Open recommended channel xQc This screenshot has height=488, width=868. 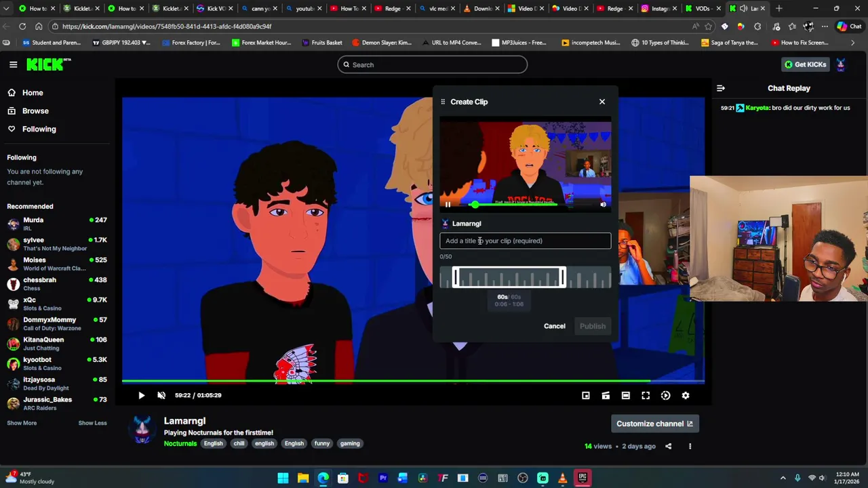[57, 304]
